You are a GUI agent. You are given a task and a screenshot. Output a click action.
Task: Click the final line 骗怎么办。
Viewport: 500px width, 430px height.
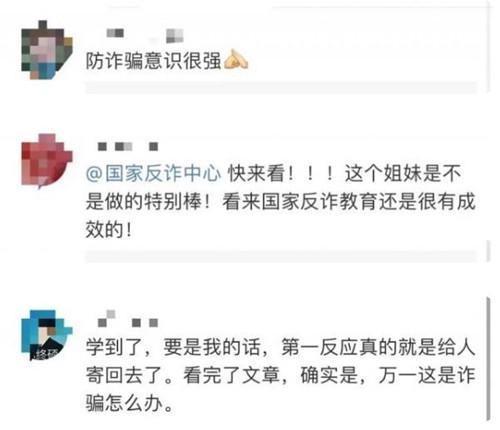pos(130,403)
